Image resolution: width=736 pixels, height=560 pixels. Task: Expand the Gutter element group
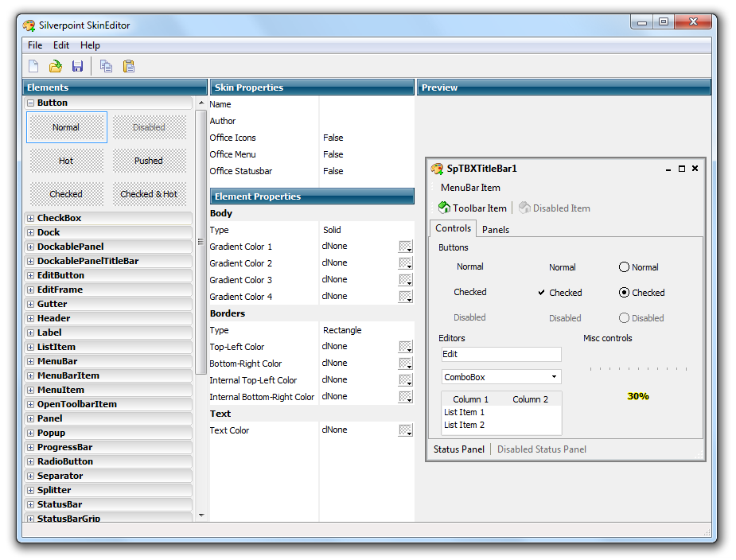pyautogui.click(x=30, y=304)
